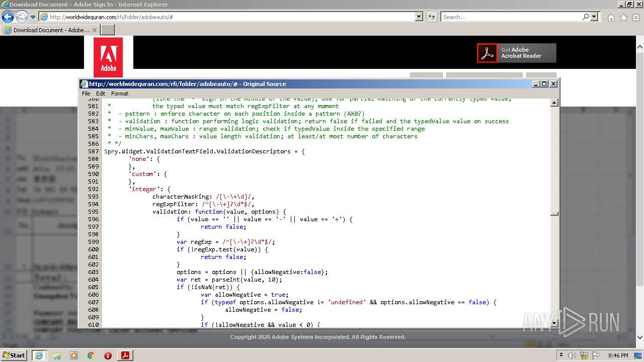The width and height of the screenshot is (644, 362).
Task: Focus the Search box in the toolbar
Action: tap(511, 17)
